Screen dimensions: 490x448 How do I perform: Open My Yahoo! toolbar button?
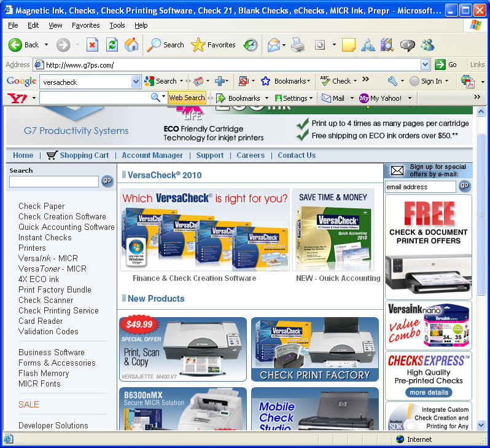coord(381,98)
